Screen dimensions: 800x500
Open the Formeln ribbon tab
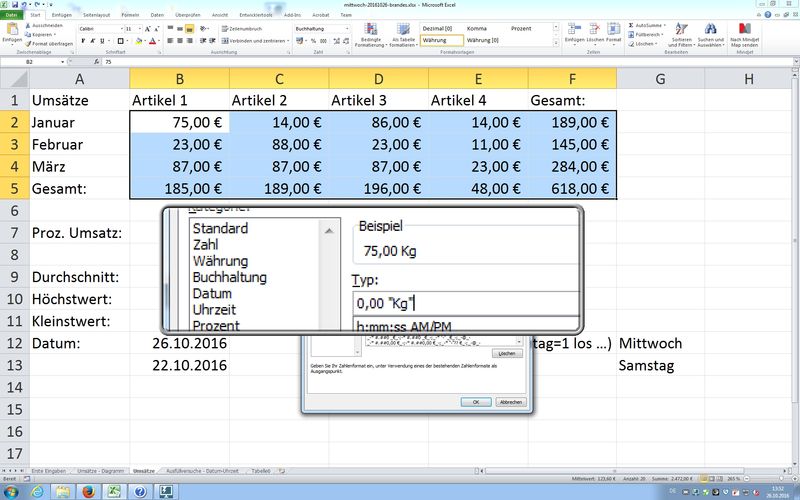point(129,16)
